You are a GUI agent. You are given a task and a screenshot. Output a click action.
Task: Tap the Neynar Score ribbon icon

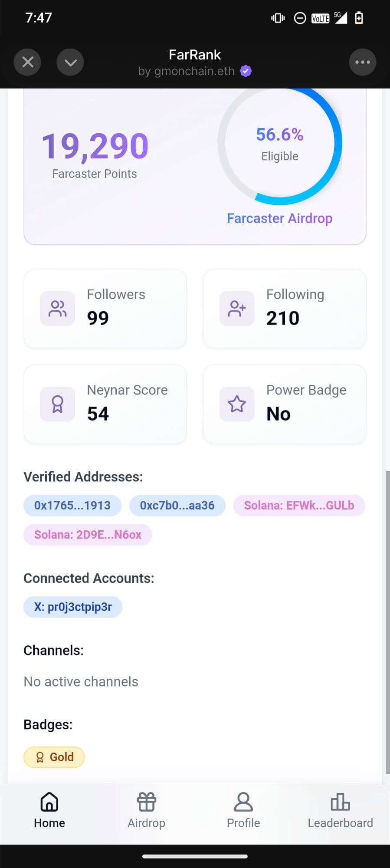click(57, 404)
